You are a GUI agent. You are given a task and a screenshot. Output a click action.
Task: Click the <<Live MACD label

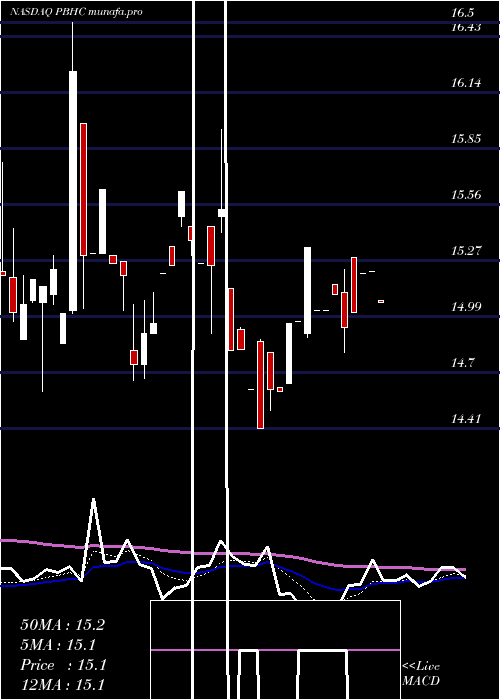(x=421, y=673)
